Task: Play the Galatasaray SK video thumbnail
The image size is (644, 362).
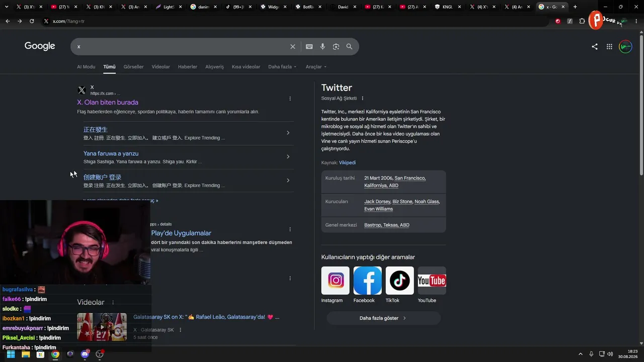Action: point(102,327)
